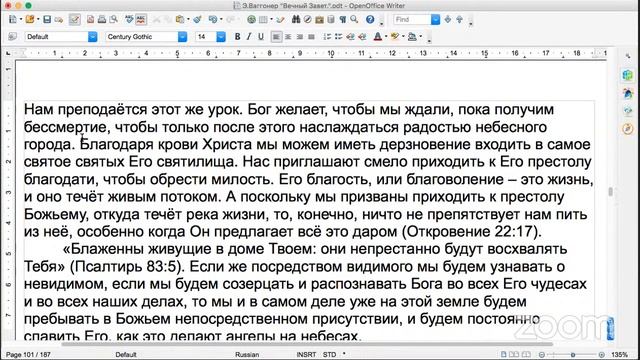Click page count 'Page 101 / 187'

click(28, 354)
